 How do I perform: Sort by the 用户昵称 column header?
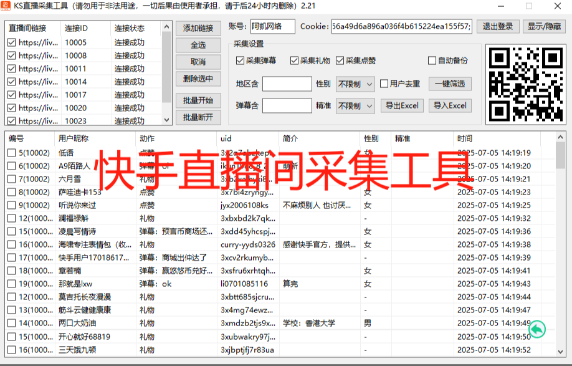95,139
